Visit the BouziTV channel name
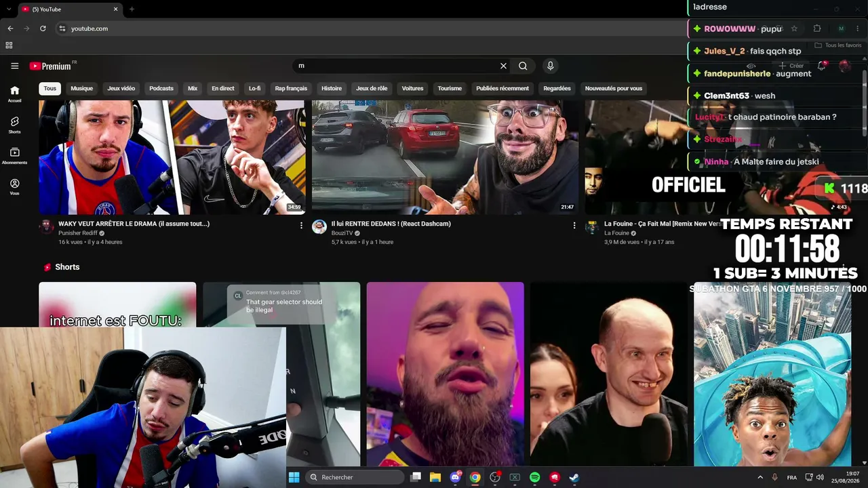The height and width of the screenshot is (488, 868). click(x=342, y=233)
